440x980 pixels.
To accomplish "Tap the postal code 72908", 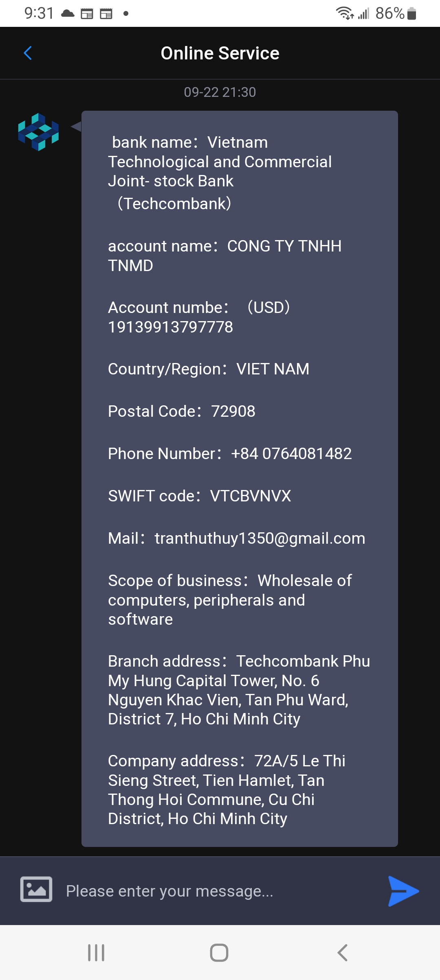I will [233, 411].
